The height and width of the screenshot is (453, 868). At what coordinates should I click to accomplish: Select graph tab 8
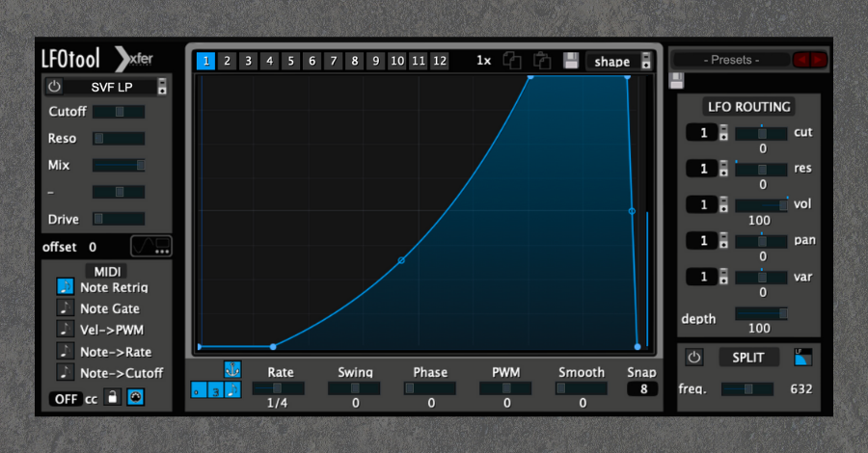(354, 61)
